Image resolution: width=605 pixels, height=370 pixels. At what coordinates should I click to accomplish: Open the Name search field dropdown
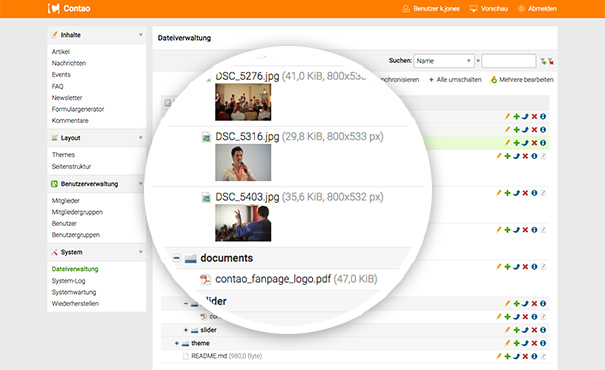[443, 61]
